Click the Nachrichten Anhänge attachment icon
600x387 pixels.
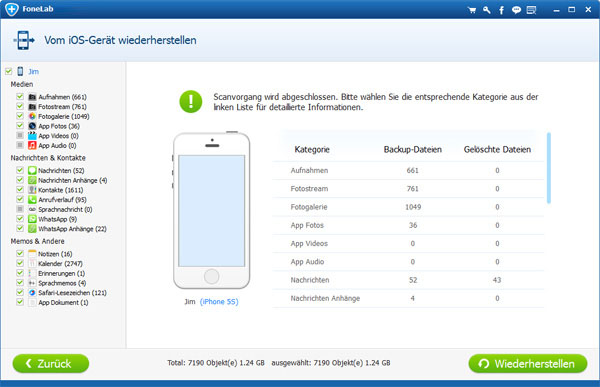pyautogui.click(x=32, y=180)
